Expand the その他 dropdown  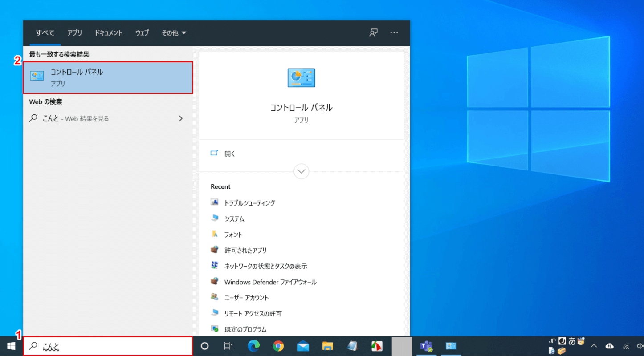coord(174,33)
